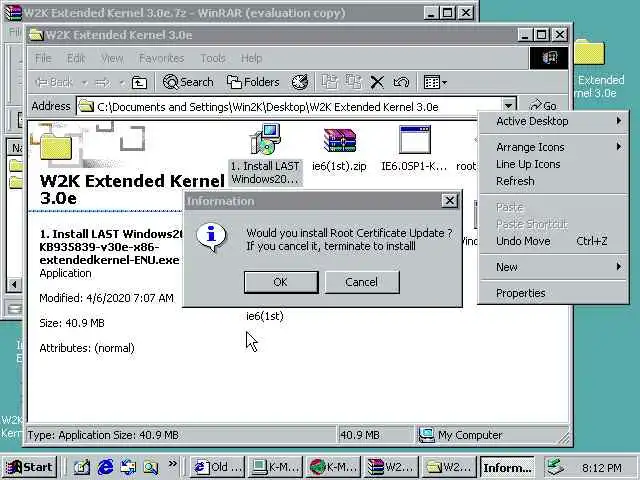
Task: Click the search quick launch icon
Action: 151,467
